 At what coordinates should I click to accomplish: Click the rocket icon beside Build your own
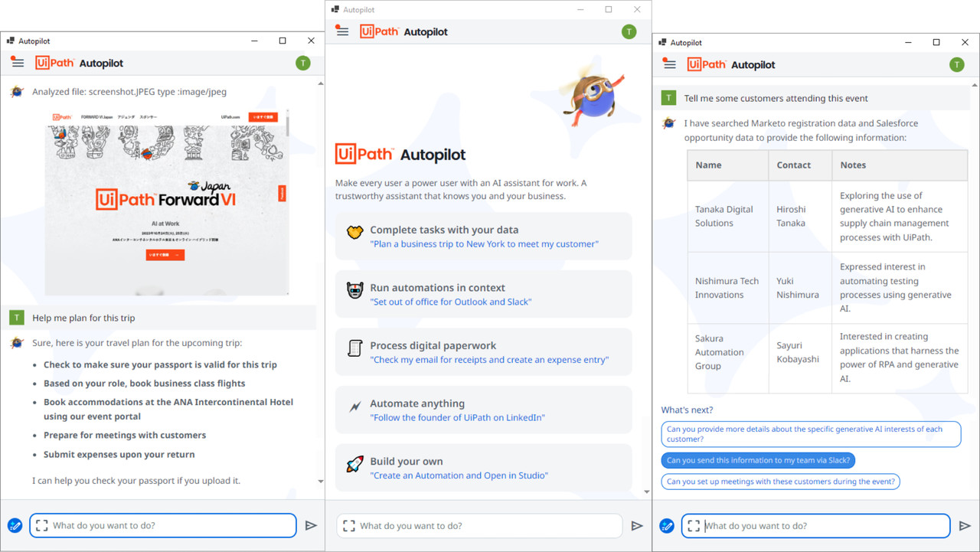click(354, 465)
